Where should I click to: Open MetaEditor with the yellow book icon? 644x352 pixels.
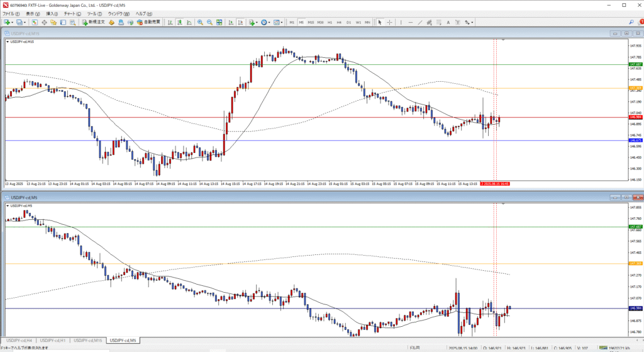click(111, 22)
